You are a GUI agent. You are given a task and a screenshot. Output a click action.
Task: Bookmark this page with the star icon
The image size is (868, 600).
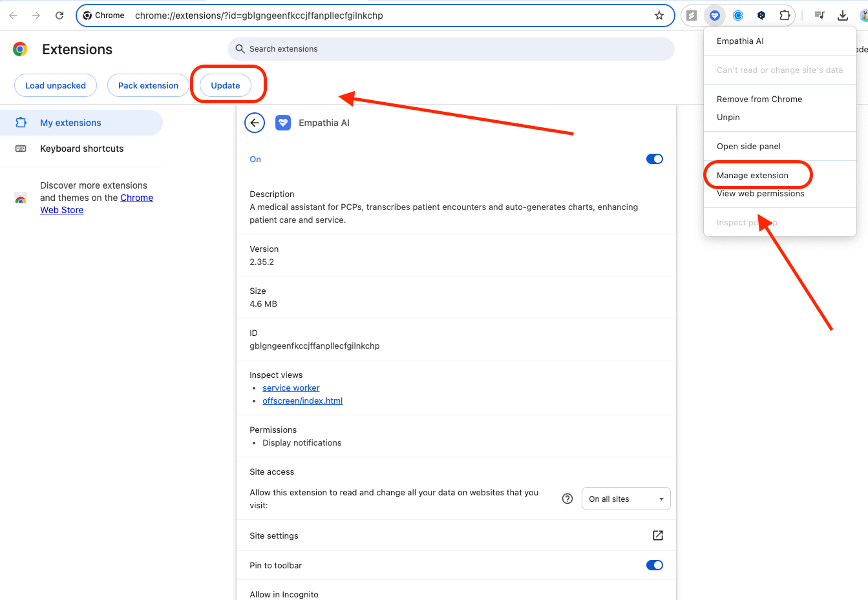click(x=659, y=16)
